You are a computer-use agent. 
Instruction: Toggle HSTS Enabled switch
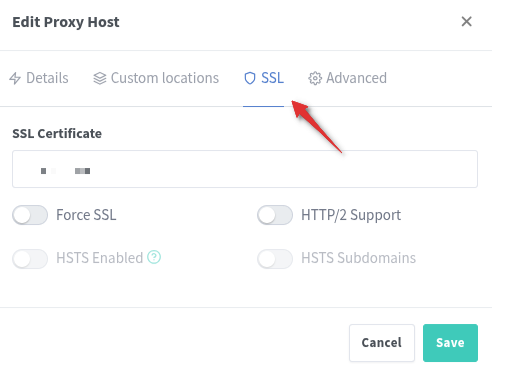(30, 259)
